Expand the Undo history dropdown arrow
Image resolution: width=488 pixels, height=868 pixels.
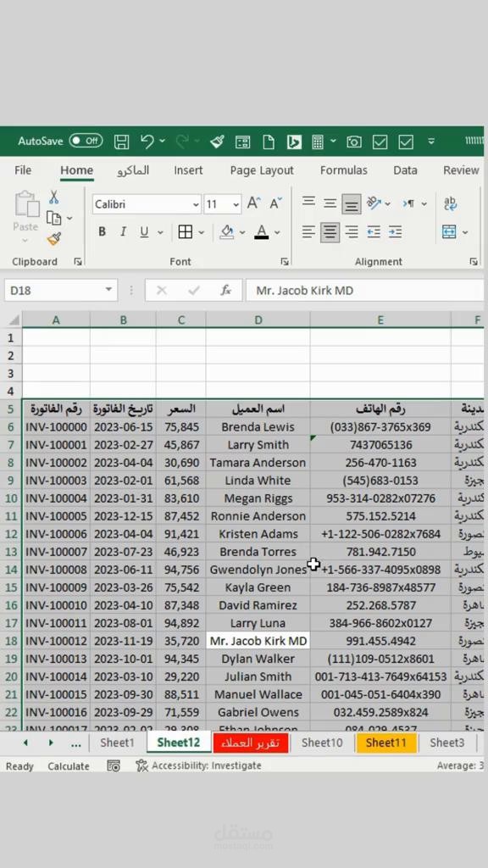click(162, 142)
